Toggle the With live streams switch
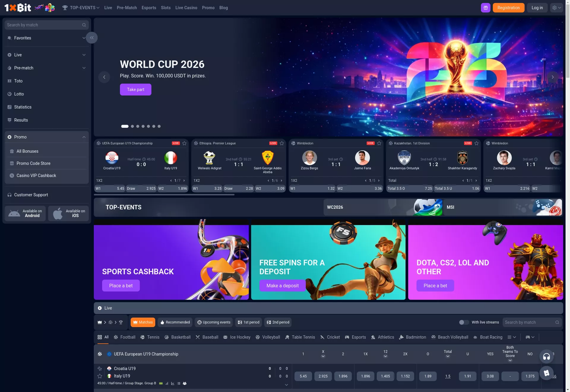 click(464, 322)
